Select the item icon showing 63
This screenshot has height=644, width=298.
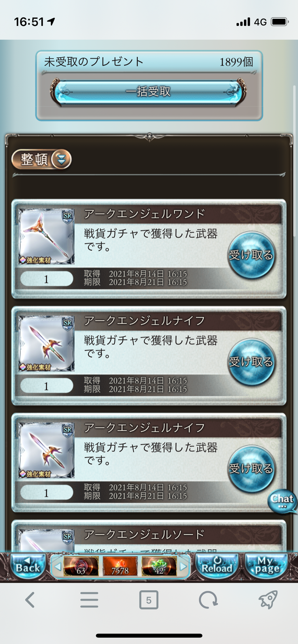81,567
